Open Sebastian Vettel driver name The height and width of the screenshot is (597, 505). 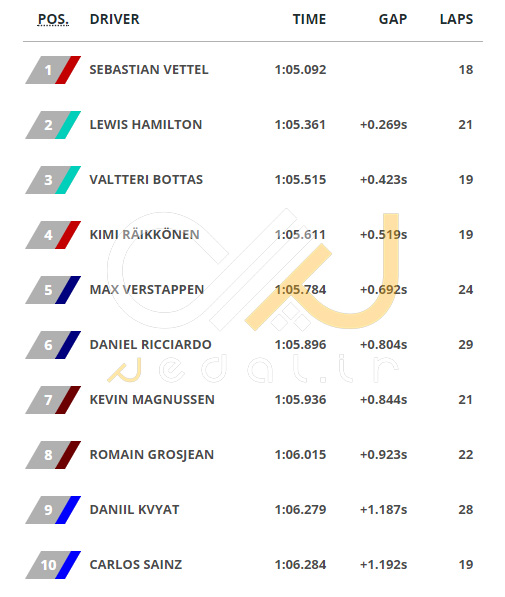pos(149,70)
